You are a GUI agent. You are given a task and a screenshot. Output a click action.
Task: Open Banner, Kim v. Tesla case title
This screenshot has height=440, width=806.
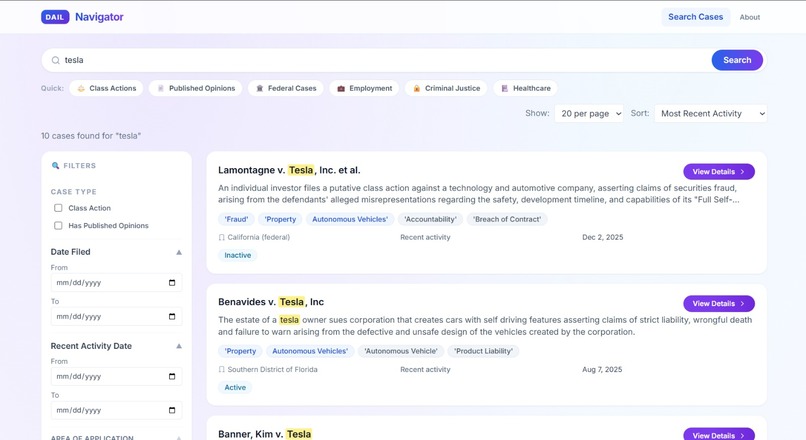[x=265, y=434]
